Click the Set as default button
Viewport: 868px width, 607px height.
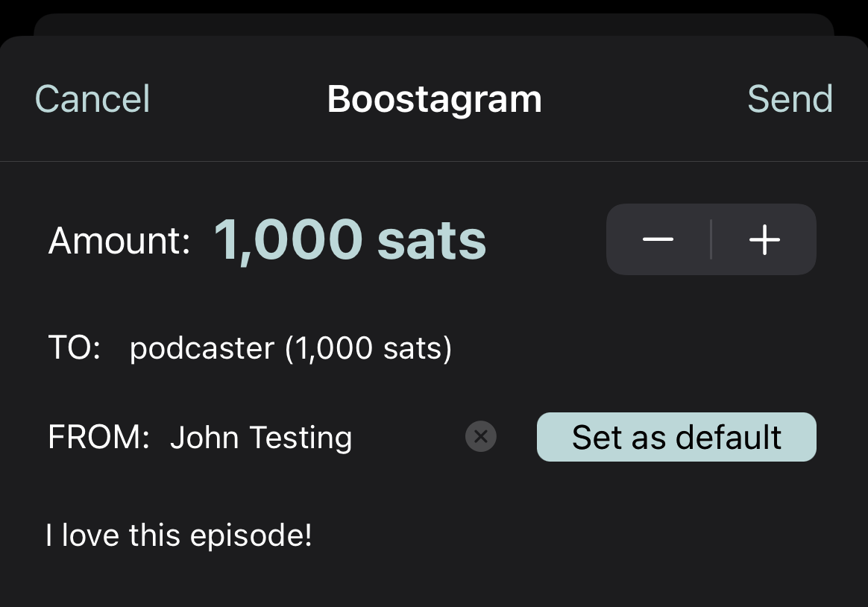pyautogui.click(x=676, y=436)
